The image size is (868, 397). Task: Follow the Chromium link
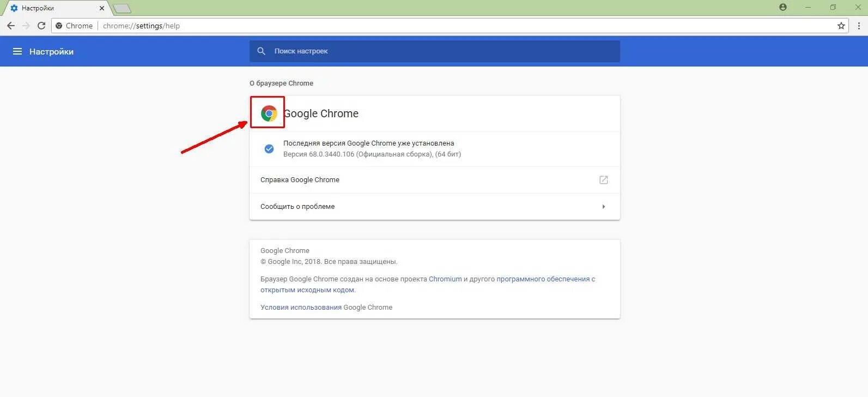click(445, 279)
